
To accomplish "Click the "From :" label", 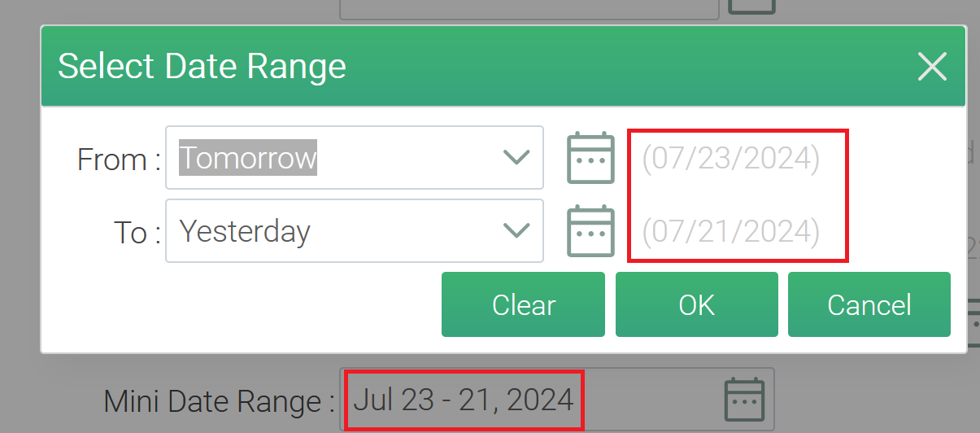I will tap(118, 160).
